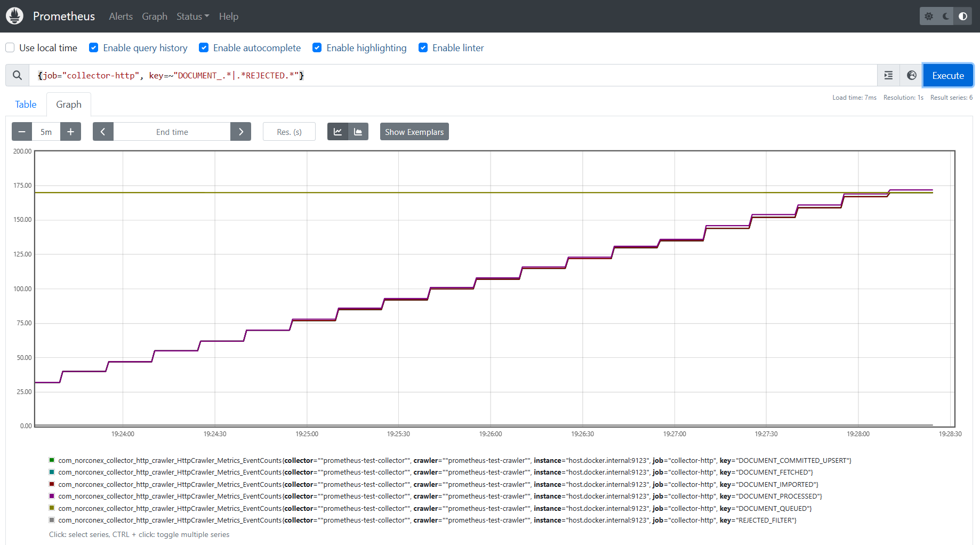The width and height of the screenshot is (980, 545).
Task: Click the Prometheus logo icon
Action: coord(14,15)
